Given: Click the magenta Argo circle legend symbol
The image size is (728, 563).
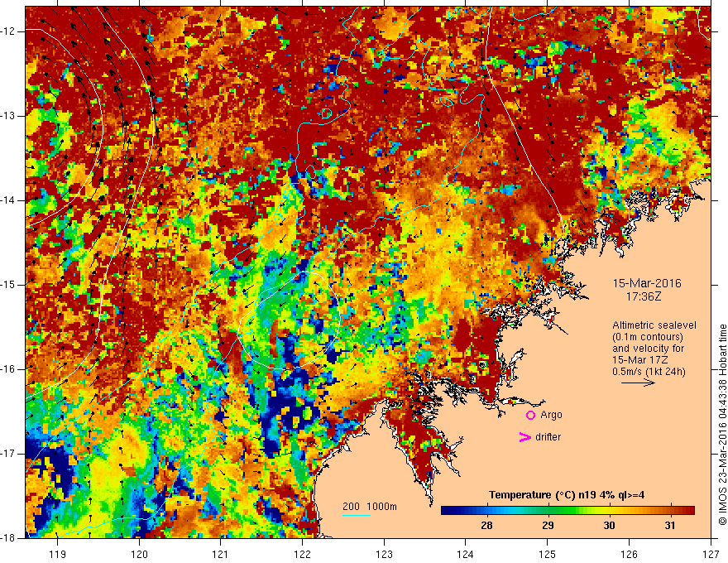Looking at the screenshot, I should (530, 415).
